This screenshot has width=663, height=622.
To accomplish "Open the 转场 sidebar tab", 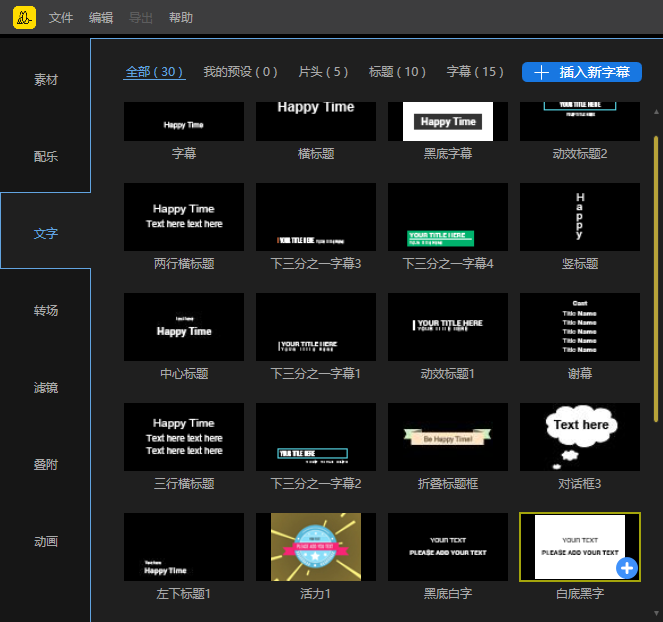I will click(x=46, y=311).
